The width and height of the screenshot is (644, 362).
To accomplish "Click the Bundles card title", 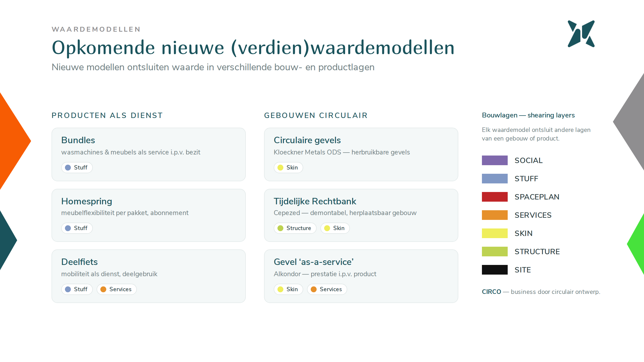I will [78, 140].
